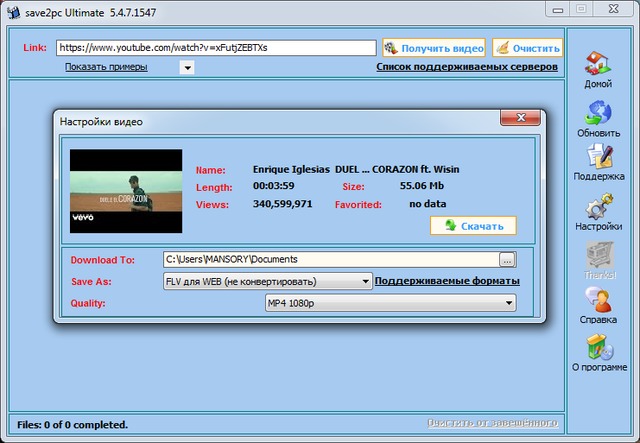Screen dimensions: 640x443
Task: Open Список поддерживаемых серверов link
Action: [x=466, y=67]
